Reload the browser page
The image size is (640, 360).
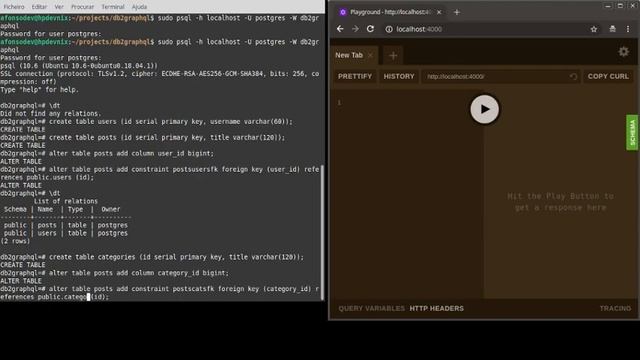click(370, 29)
